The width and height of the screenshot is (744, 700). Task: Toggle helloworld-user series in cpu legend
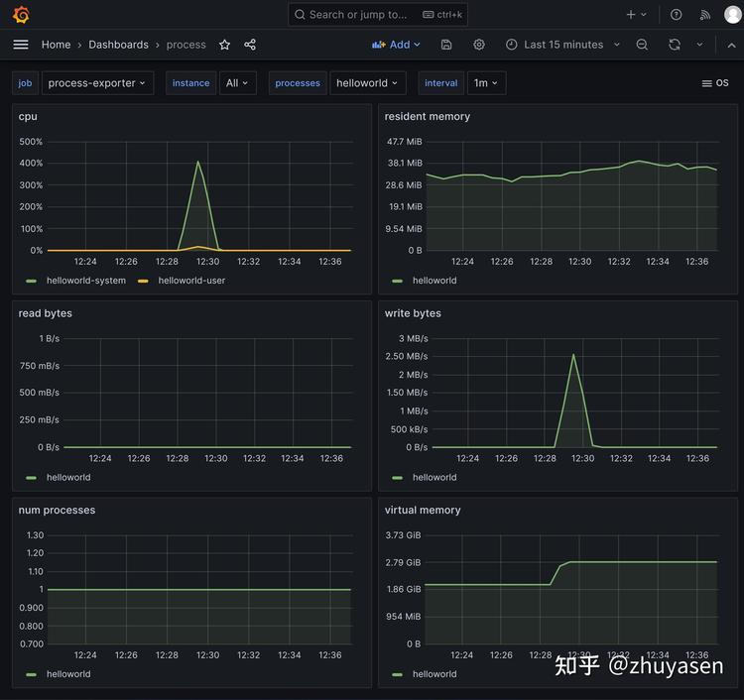(191, 281)
